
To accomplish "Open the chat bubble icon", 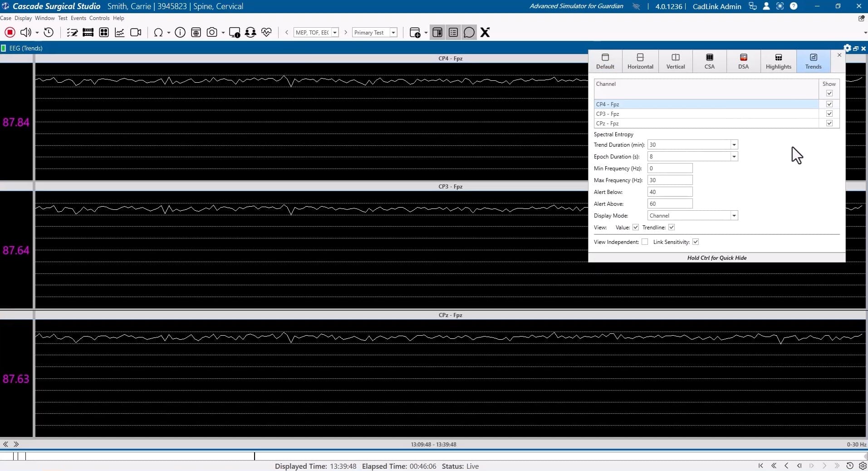I will [x=469, y=32].
